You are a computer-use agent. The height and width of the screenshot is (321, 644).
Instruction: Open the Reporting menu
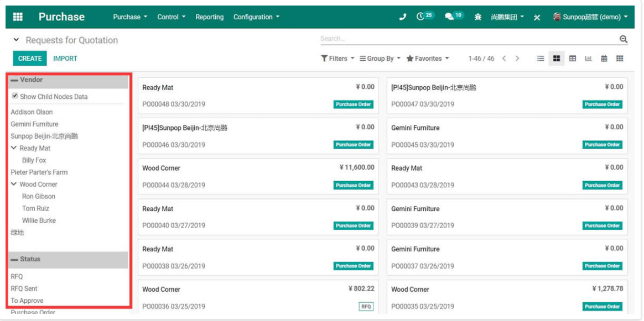pyautogui.click(x=210, y=17)
